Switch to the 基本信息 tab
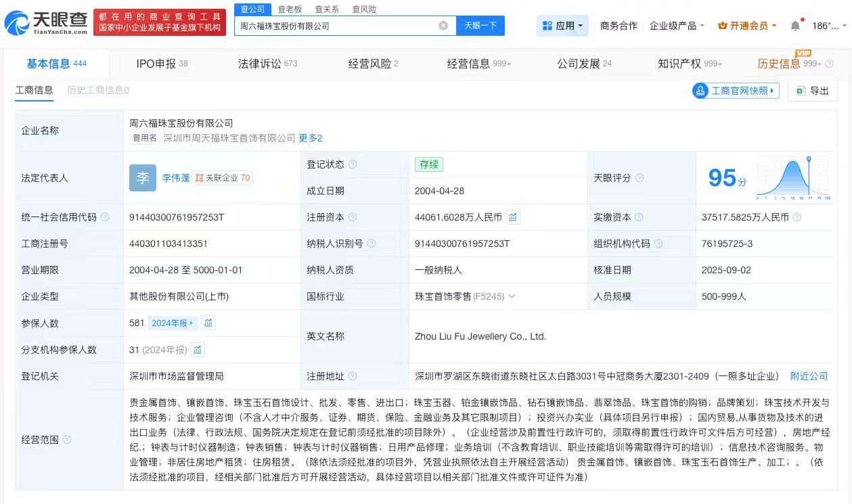 57,64
